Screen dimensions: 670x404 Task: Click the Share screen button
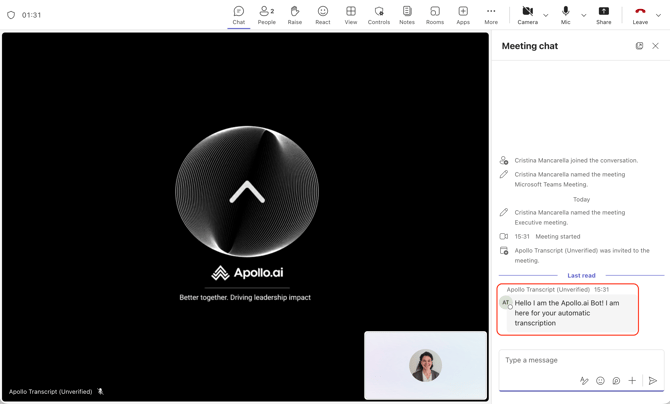pos(604,15)
